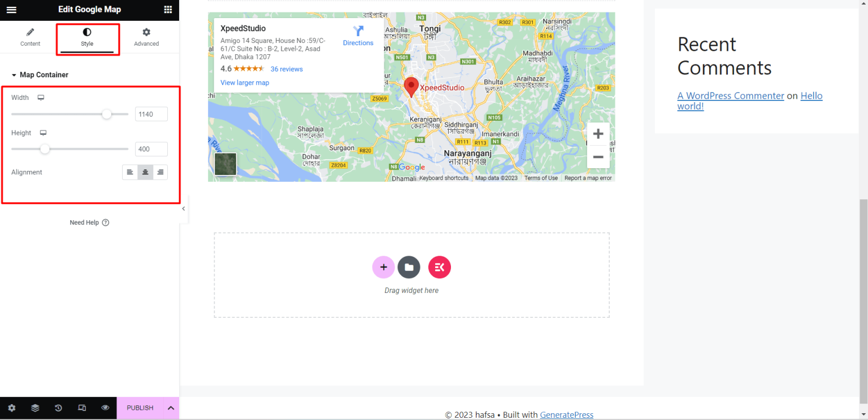Open the Elementor hamburger menu
The image size is (868, 420).
pos(11,10)
